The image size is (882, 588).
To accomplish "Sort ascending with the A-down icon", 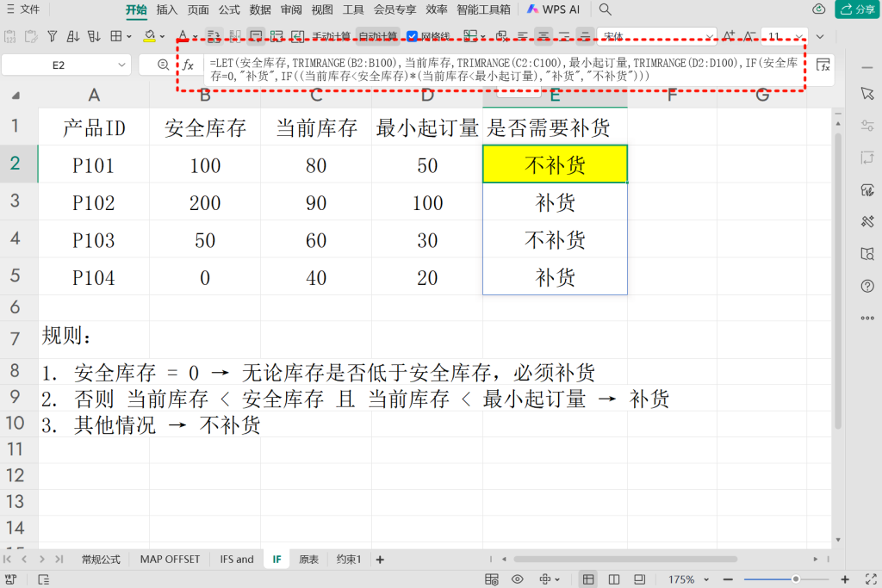I will point(73,36).
